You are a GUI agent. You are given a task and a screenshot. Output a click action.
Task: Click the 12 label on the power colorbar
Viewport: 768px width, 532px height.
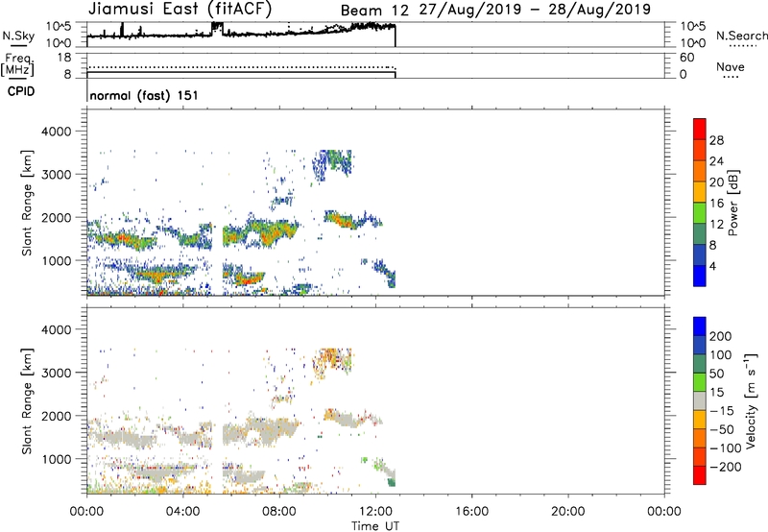716,225
